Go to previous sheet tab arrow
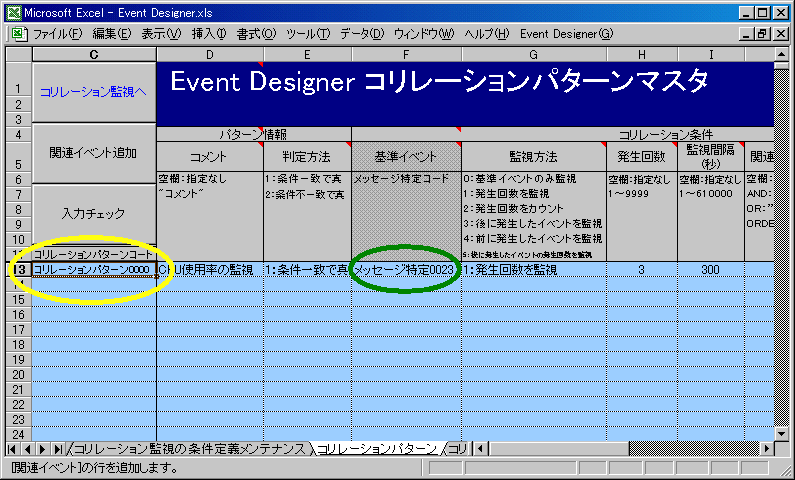The width and height of the screenshot is (795, 480). 27,449
